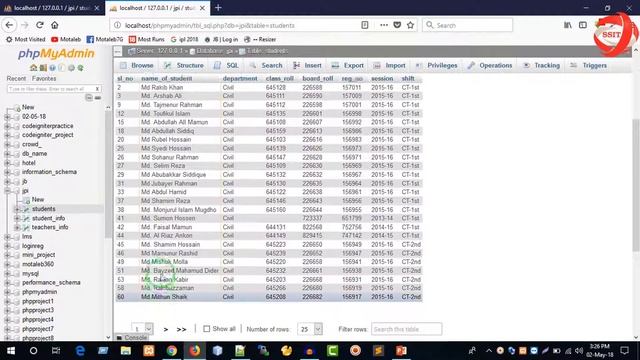Screen dimensions: 640x360
Task: Open information_schema database
Action: point(49,172)
